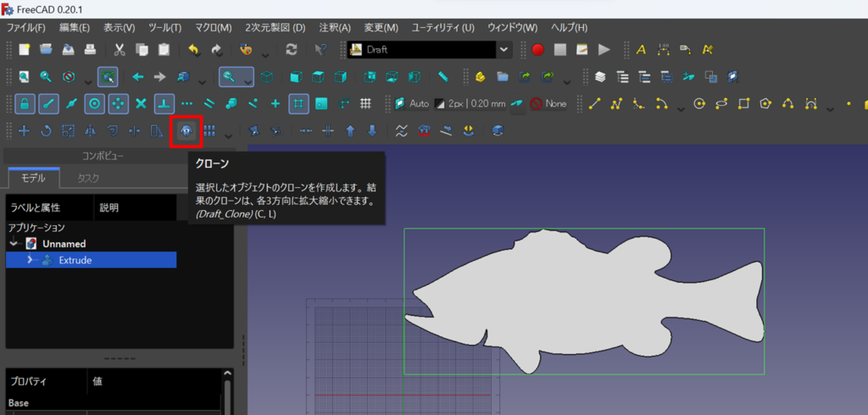
Task: Select the Draft Move tool
Action: (24, 130)
